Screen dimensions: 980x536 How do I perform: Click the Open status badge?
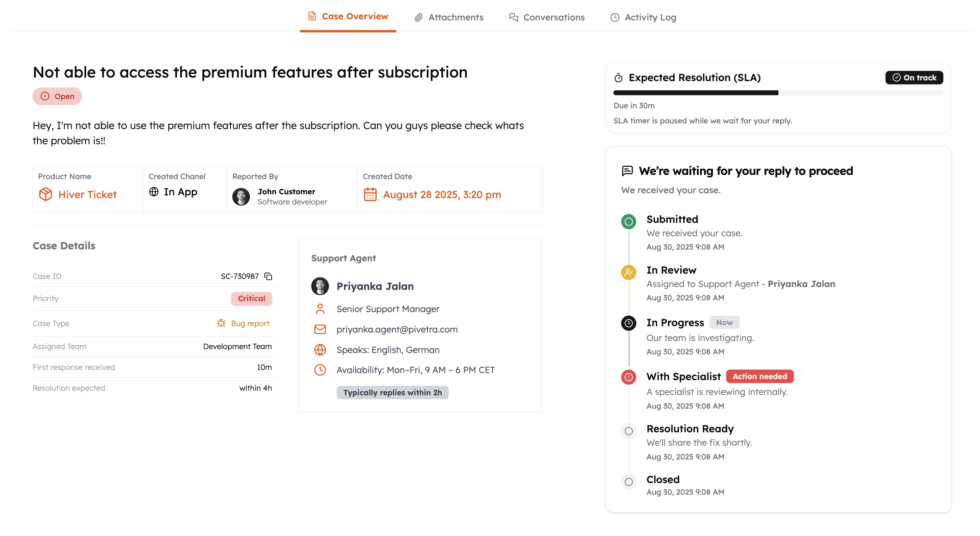(x=57, y=96)
